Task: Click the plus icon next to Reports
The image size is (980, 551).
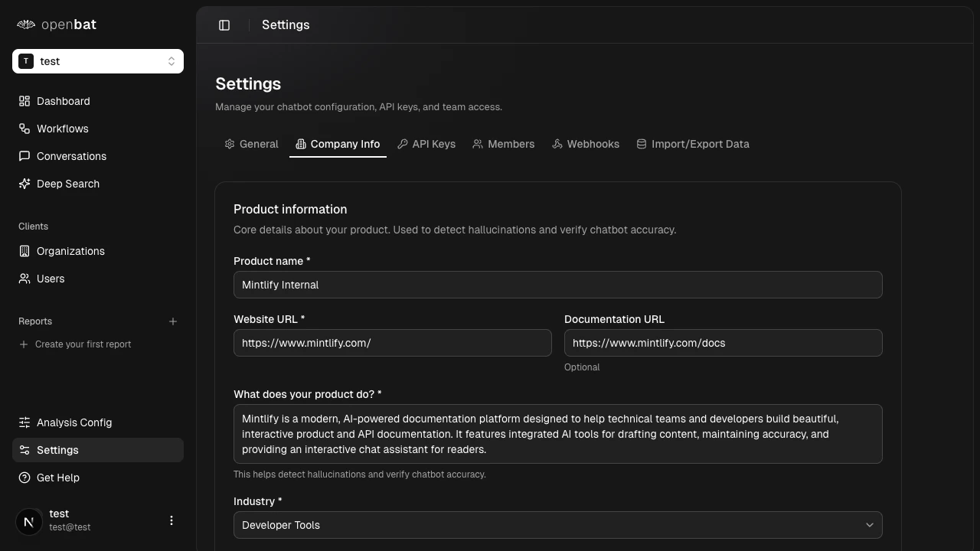Action: (173, 321)
